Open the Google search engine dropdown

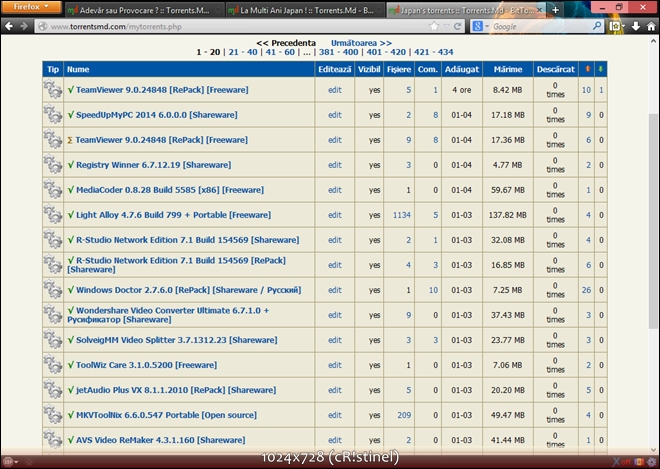pos(480,26)
